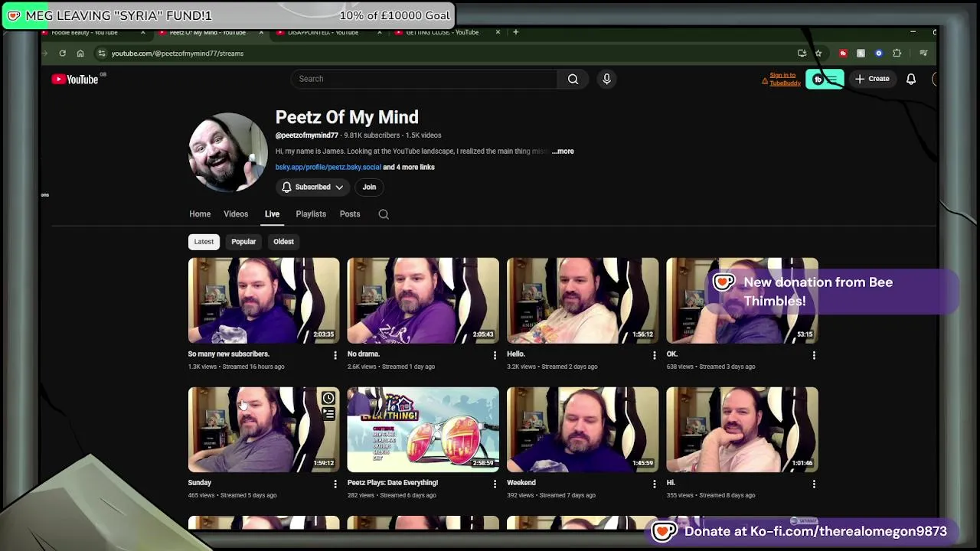Switch to 'DISAPPOINTED - YouTube' browser tab
The image size is (980, 551).
point(323,32)
